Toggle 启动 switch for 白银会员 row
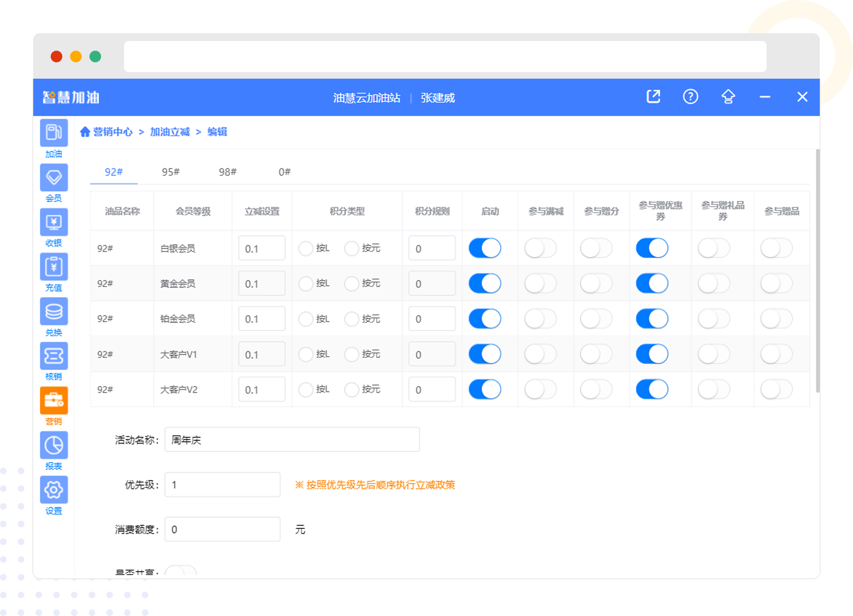This screenshot has height=616, width=853. pyautogui.click(x=485, y=248)
